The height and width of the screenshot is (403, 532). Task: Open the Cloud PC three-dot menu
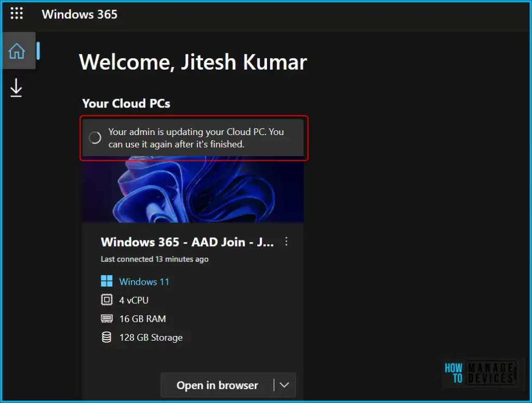click(286, 241)
